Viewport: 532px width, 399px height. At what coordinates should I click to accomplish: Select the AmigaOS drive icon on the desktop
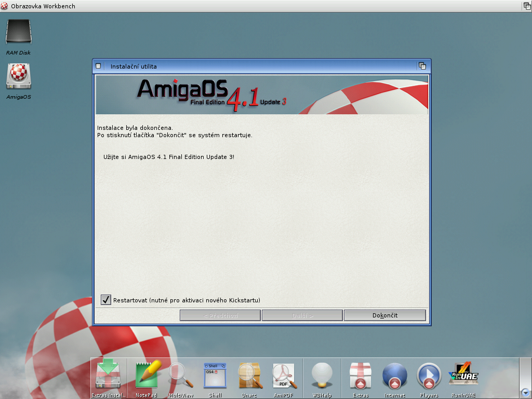point(19,76)
